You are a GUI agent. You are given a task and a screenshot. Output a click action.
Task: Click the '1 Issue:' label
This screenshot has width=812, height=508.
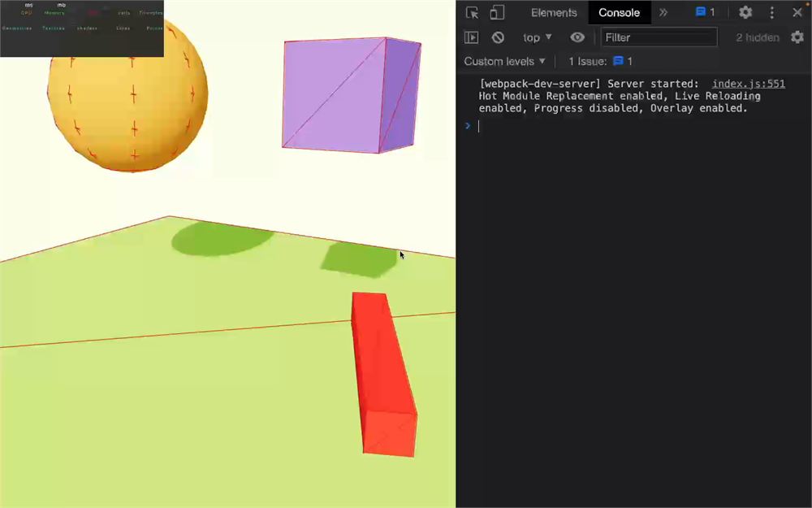point(587,61)
